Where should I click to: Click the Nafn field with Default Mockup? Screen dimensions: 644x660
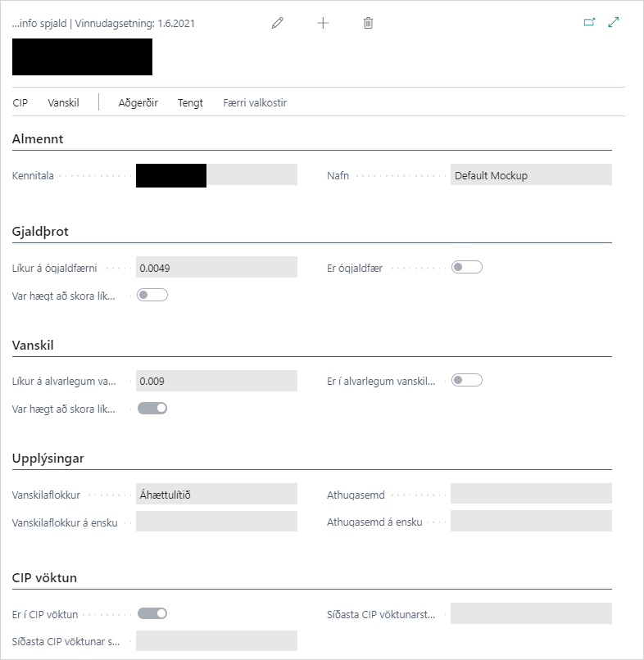tap(531, 174)
